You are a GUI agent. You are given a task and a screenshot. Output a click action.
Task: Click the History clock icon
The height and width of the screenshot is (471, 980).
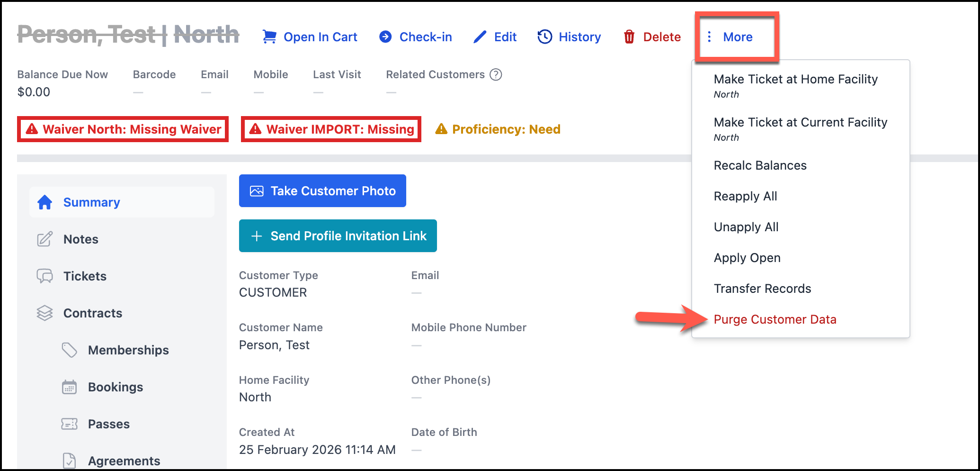[x=545, y=37]
